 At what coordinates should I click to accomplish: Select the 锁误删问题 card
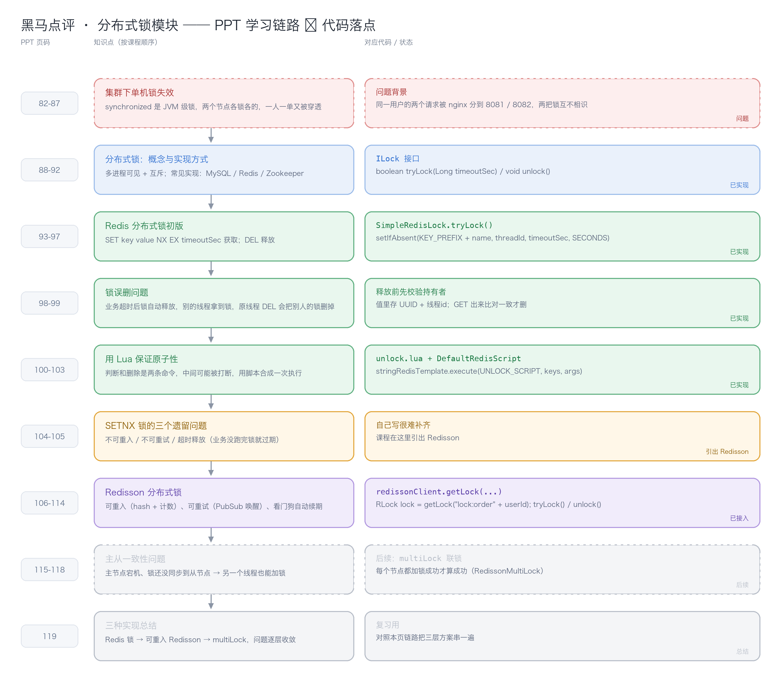click(224, 303)
